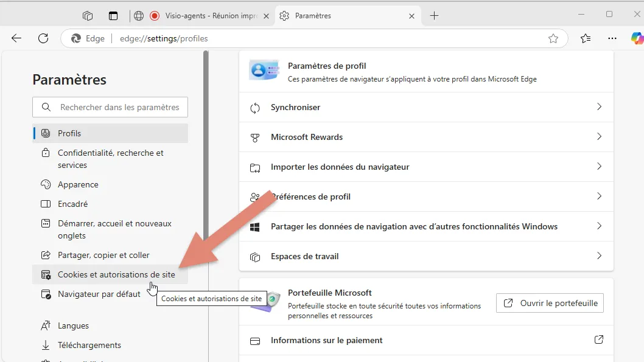This screenshot has height=362, width=644.
Task: Click the card icon beside Informations sur le paiement
Action: [x=255, y=341]
